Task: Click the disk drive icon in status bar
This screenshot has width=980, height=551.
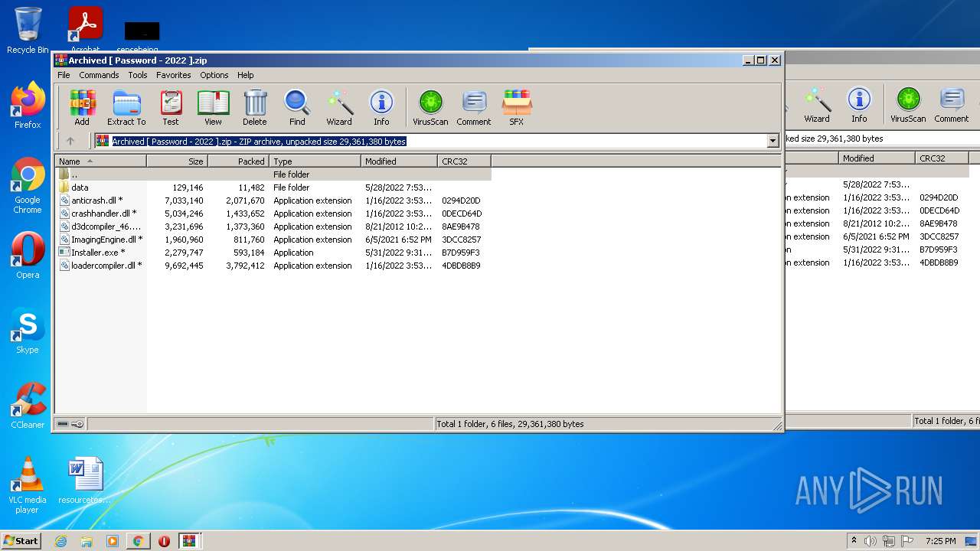Action: point(63,424)
